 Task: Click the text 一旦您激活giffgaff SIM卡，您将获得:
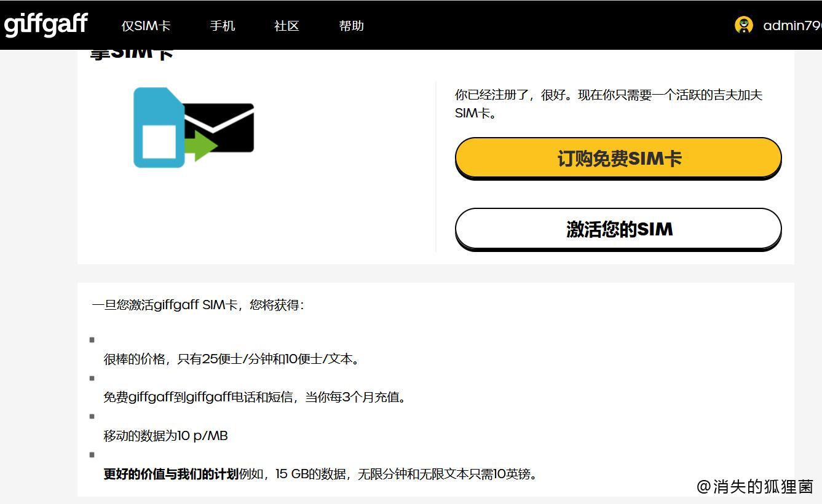coord(198,305)
